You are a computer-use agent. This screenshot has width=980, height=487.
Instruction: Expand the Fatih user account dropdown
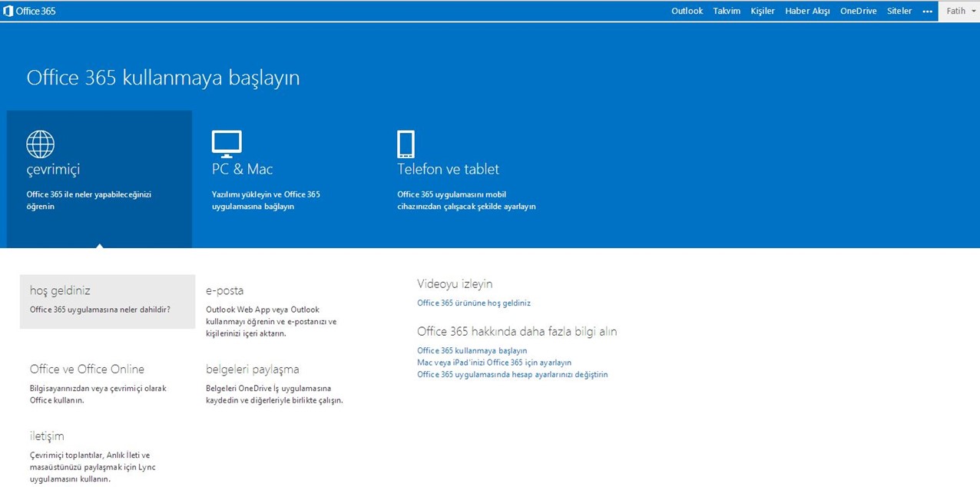click(x=958, y=11)
